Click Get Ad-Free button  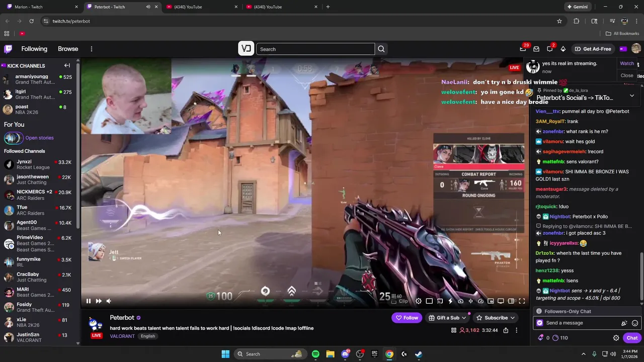[593, 49]
